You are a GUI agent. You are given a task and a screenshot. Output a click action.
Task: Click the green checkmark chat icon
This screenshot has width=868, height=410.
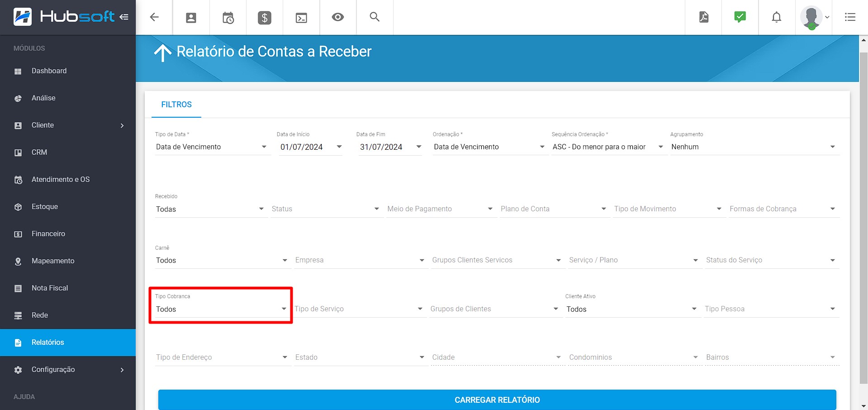pyautogui.click(x=740, y=17)
